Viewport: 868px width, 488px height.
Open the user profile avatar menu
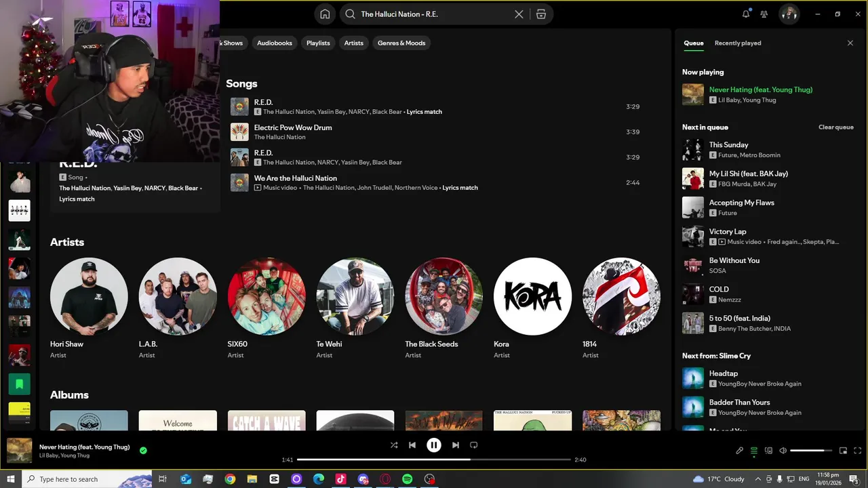789,14
